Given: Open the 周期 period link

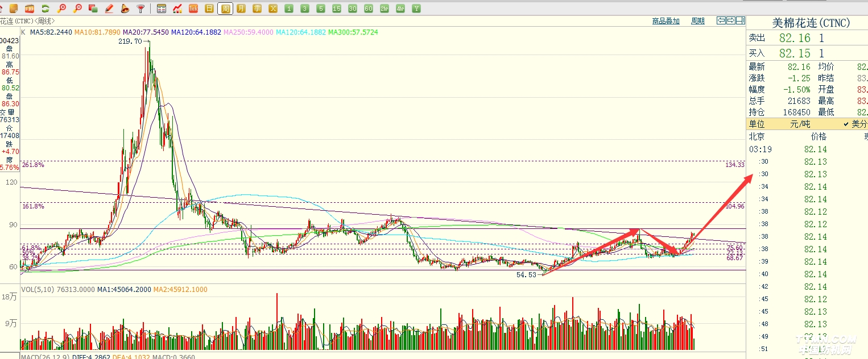Looking at the screenshot, I should coord(697,21).
